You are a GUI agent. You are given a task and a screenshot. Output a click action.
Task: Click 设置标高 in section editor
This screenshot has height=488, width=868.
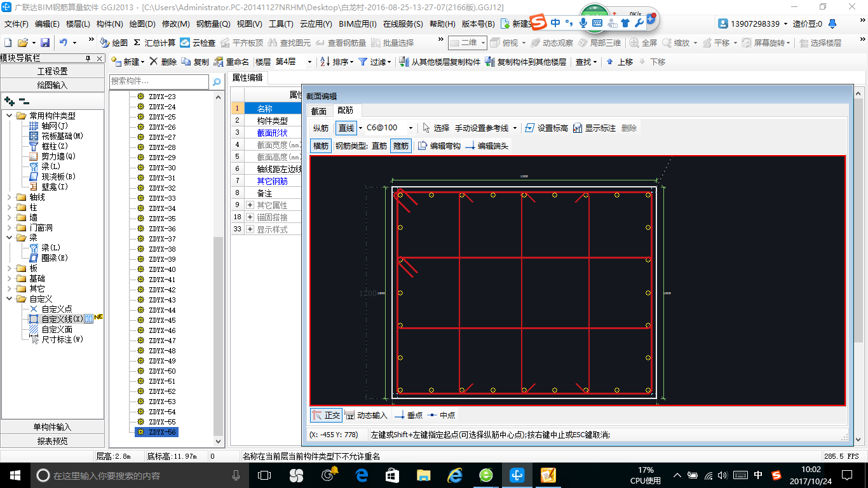click(546, 128)
